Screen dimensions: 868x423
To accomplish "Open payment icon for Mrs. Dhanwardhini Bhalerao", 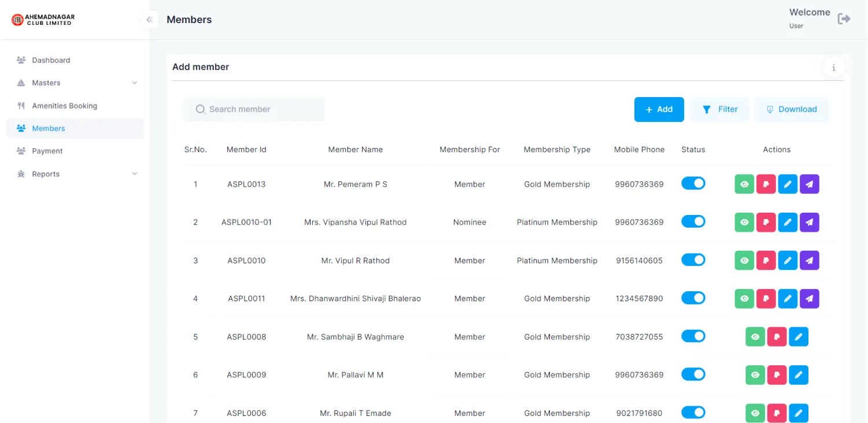I will point(766,299).
